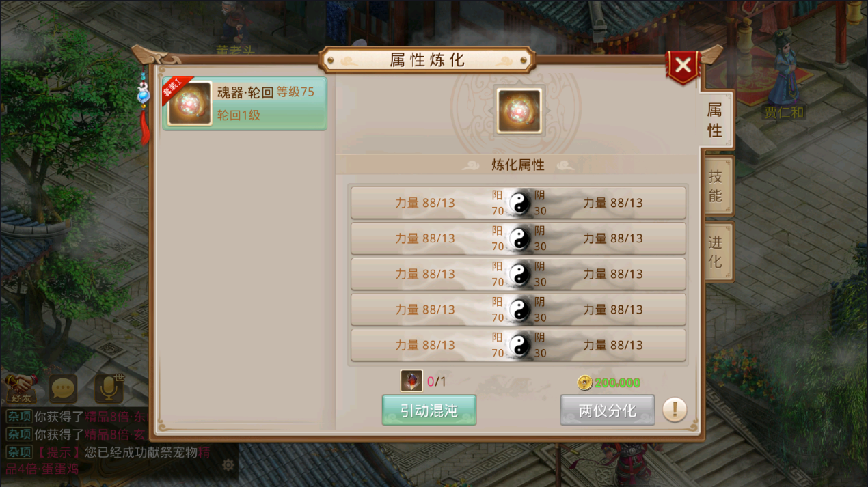Select the 属性 tab

(x=716, y=120)
